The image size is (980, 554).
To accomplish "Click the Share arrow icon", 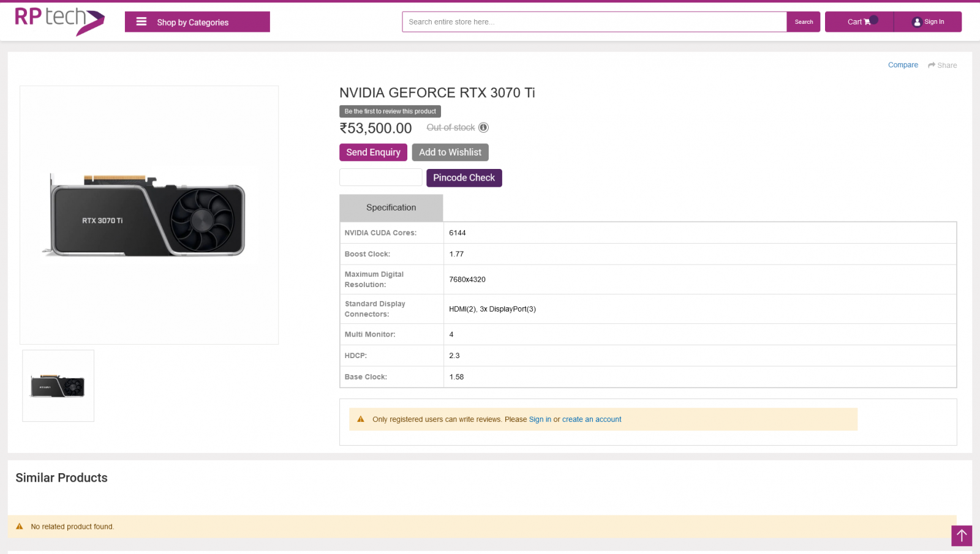I will (932, 65).
